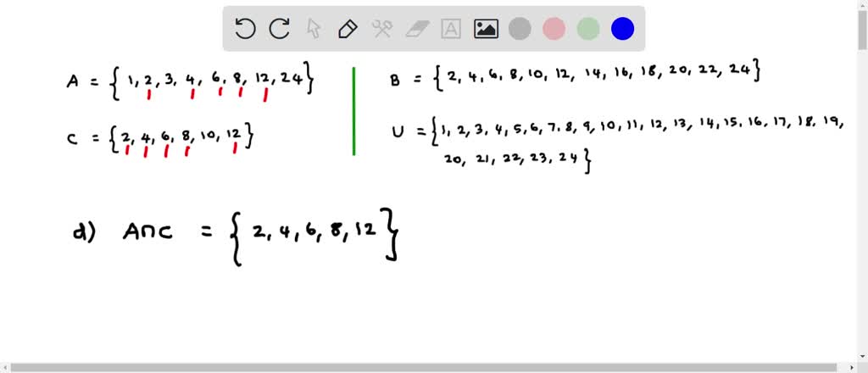
Task: Choose the gray pen color
Action: [520, 29]
